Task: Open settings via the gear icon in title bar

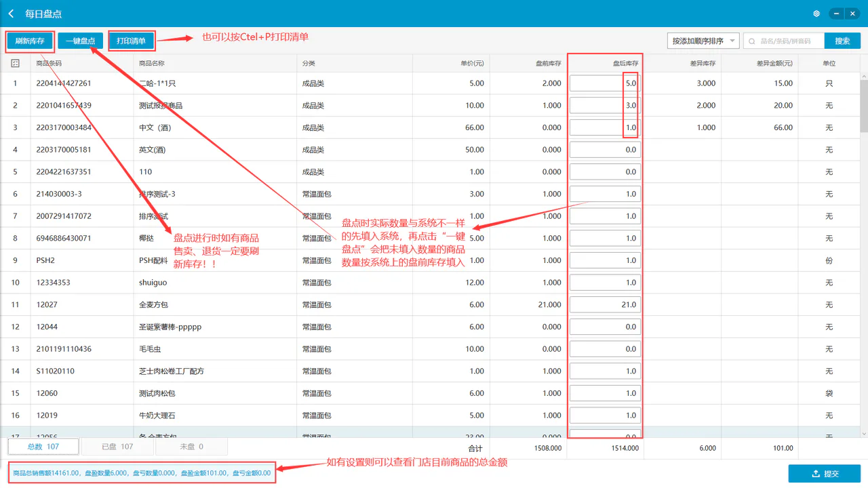Action: pos(816,14)
